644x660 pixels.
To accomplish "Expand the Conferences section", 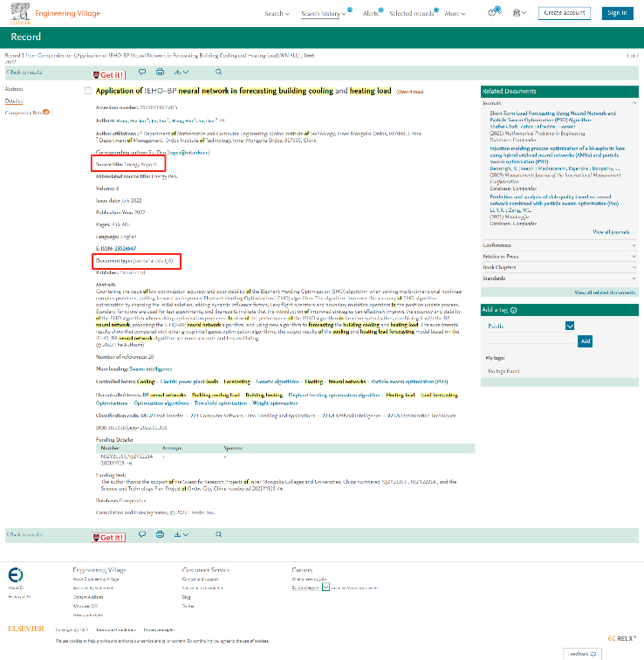I will (559, 245).
